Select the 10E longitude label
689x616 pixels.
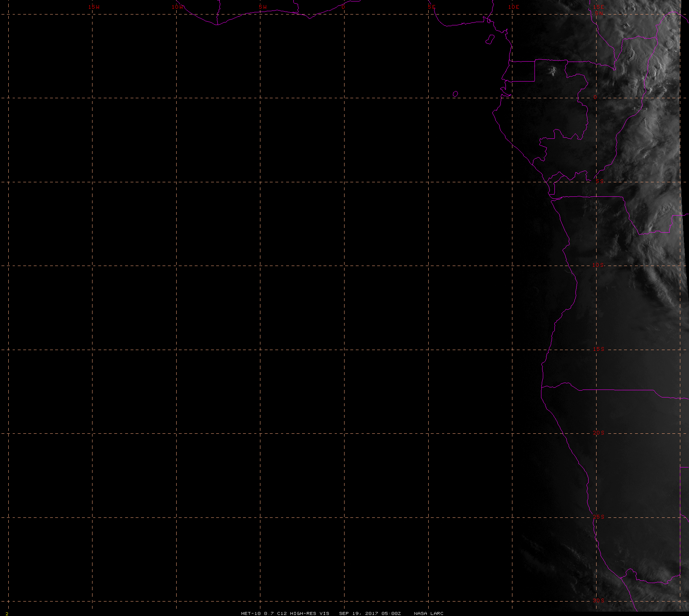point(514,7)
